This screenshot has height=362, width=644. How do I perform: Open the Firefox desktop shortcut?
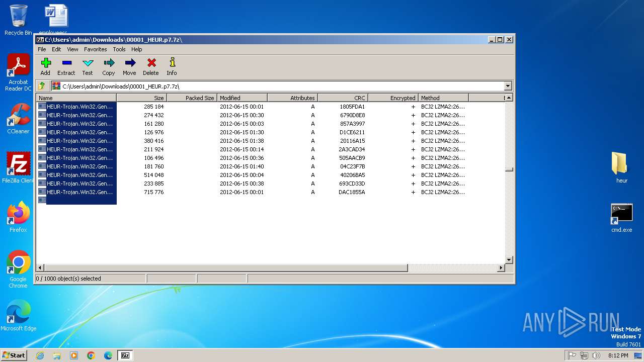18,217
